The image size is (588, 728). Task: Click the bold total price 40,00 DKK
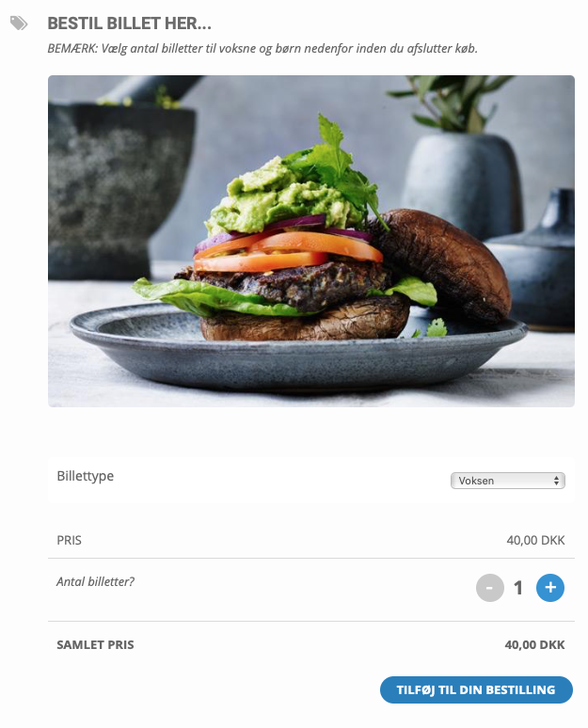[x=534, y=645]
